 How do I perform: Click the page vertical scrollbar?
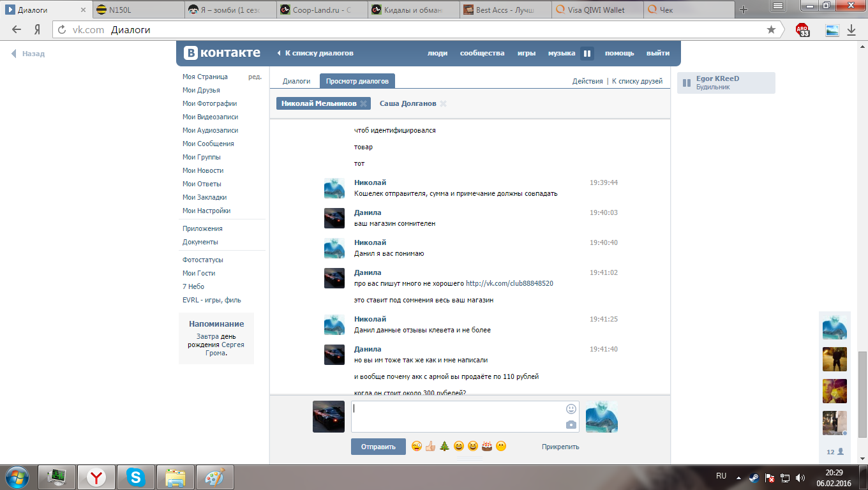click(862, 395)
